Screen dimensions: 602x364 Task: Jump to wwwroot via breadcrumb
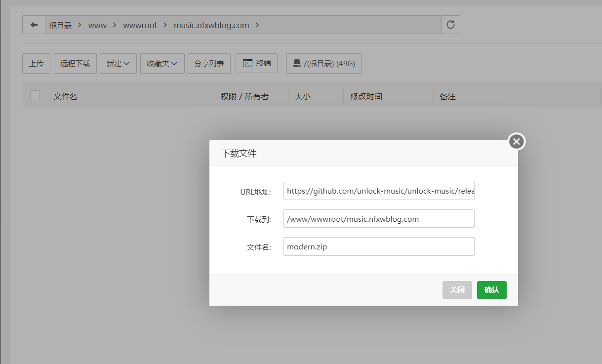coord(140,25)
